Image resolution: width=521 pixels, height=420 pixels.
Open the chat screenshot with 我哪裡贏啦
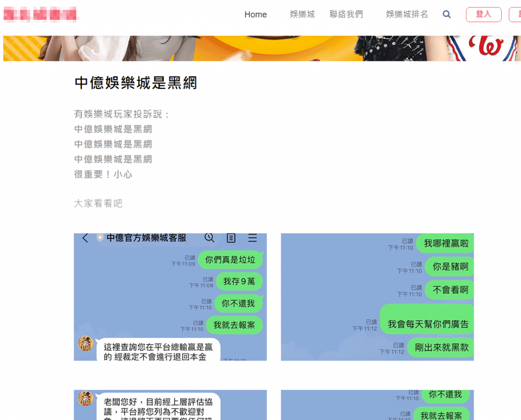(x=377, y=297)
